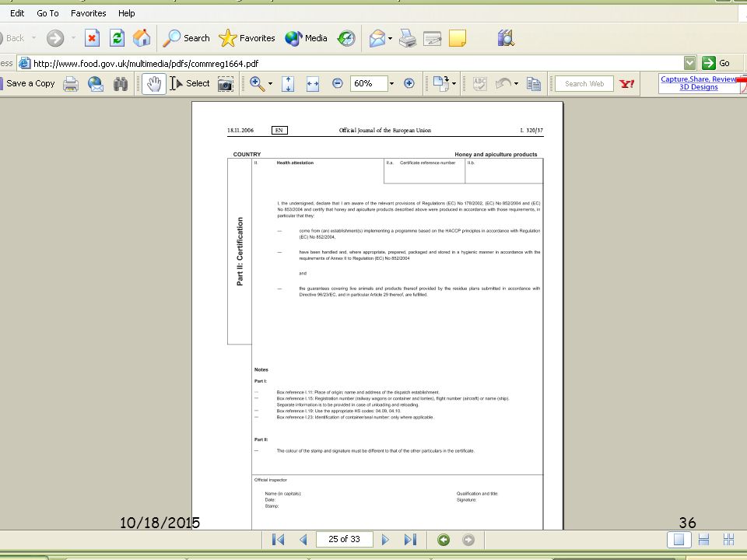Click the 60% zoom level field
The image size is (747, 560).
369,83
